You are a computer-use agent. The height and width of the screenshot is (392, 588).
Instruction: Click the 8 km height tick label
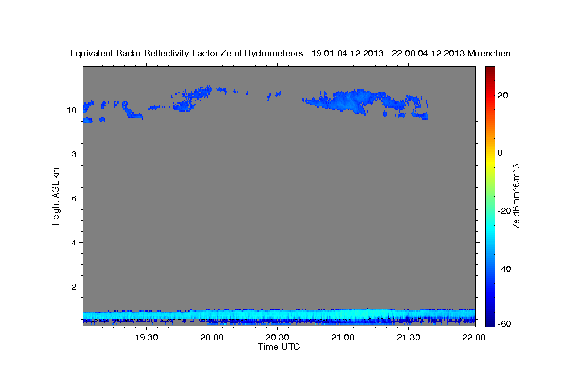coord(74,154)
